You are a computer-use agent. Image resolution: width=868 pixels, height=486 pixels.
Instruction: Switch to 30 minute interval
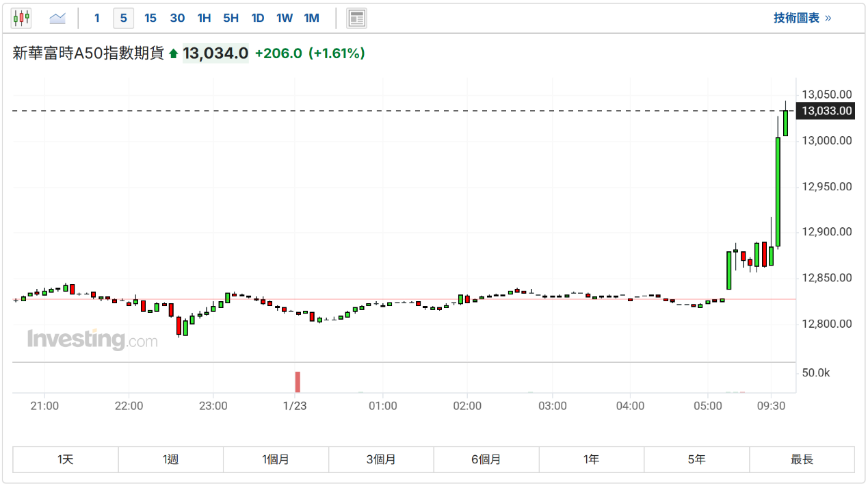(x=177, y=18)
